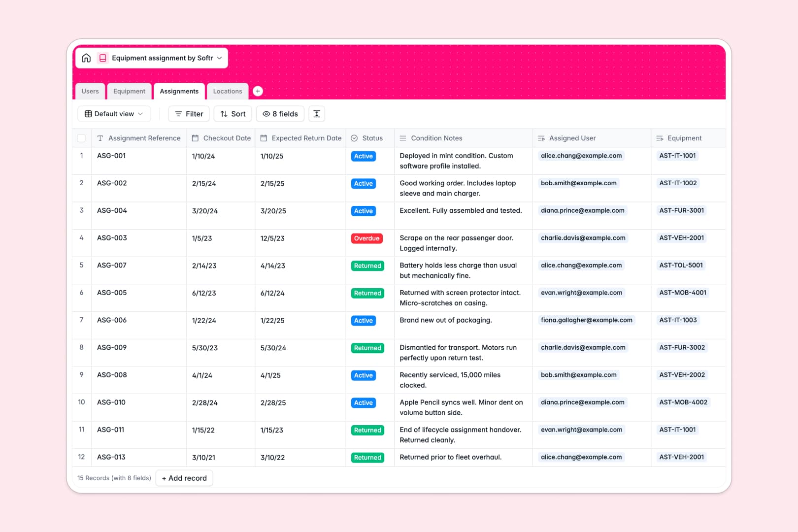Click the linked record icon on the Equipment column
Image resolution: width=798 pixels, height=532 pixels.
tap(660, 138)
